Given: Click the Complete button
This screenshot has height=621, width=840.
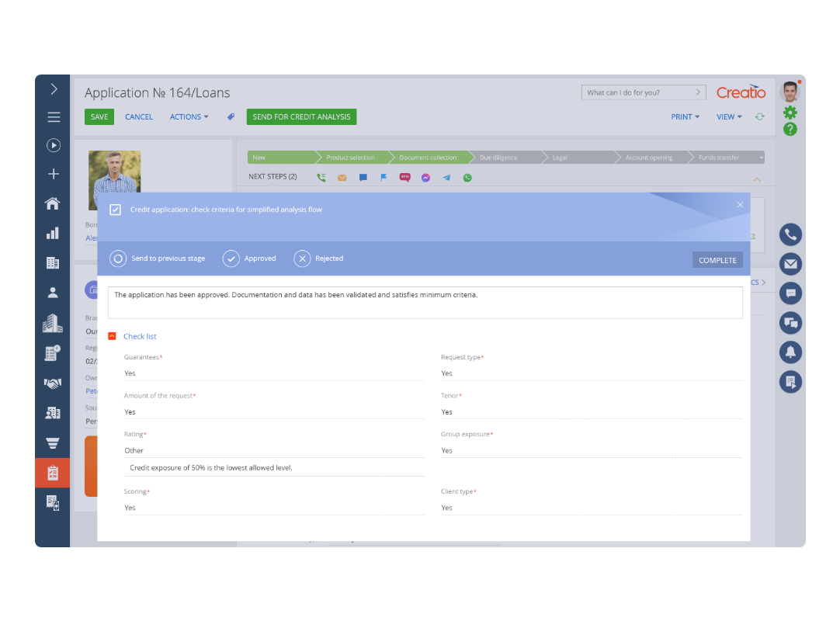Looking at the screenshot, I should pos(717,260).
